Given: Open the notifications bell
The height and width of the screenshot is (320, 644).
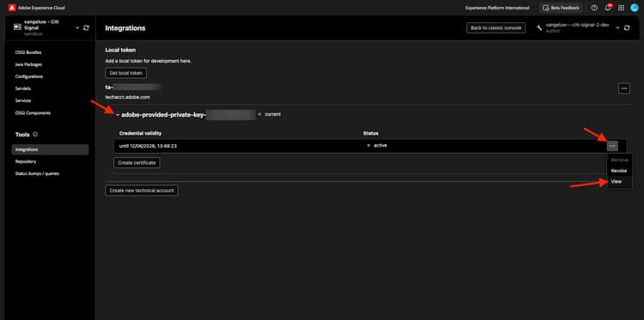Looking at the screenshot, I should click(608, 8).
